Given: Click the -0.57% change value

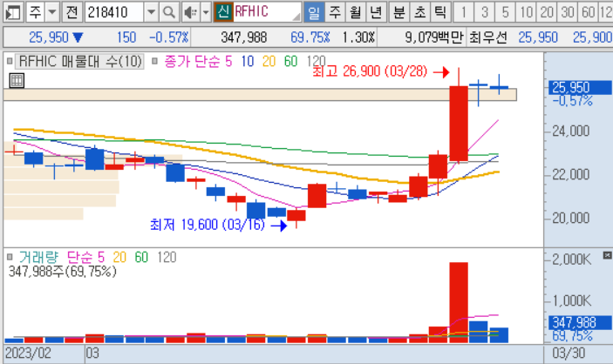Looking at the screenshot, I should 169,37.
